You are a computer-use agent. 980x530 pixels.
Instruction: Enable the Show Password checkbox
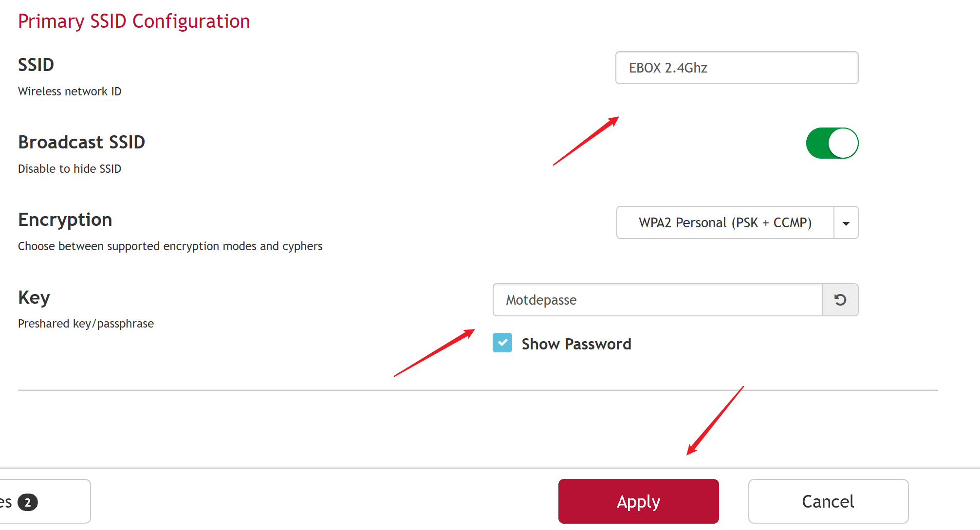(x=501, y=343)
